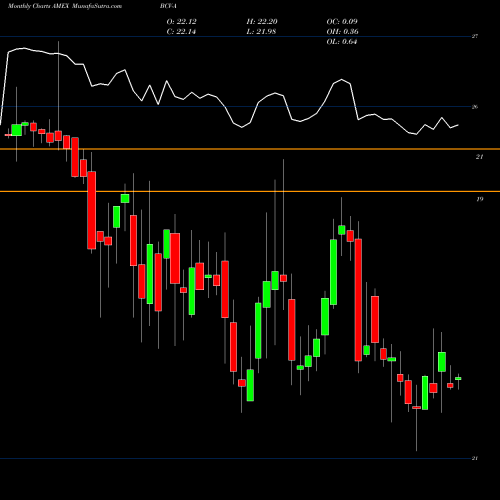Image resolution: width=500 pixels, height=500 pixels.
Task: Select the close value C: 22.14
Action: point(181,32)
